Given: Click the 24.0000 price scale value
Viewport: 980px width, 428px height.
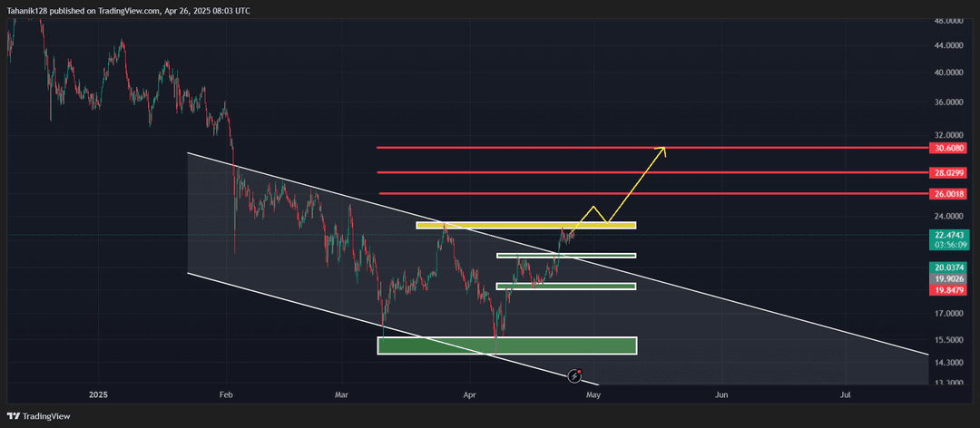Looking at the screenshot, I should [948, 216].
